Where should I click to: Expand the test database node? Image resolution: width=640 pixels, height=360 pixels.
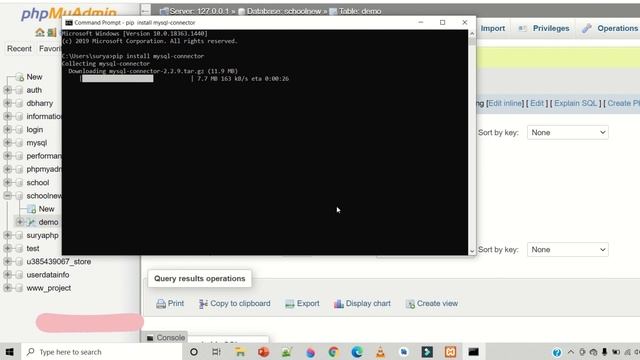point(7,248)
